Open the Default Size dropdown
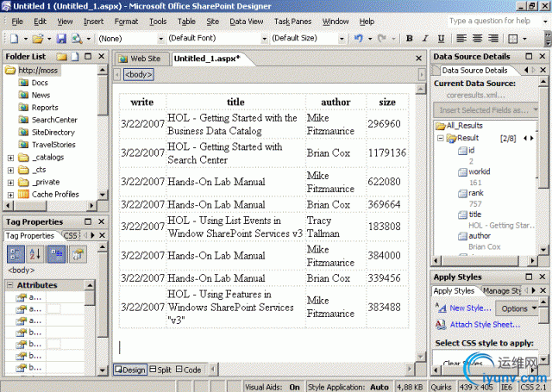Image resolution: width=552 pixels, height=392 pixels. pyautogui.click(x=306, y=39)
